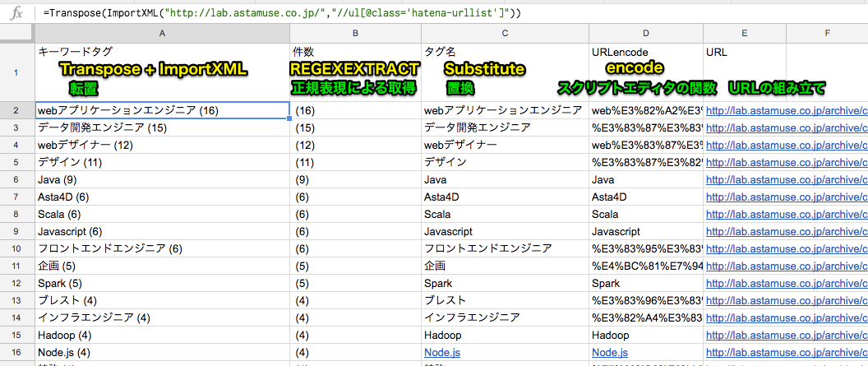Click the '(12)' count cell
The image size is (868, 366).
(355, 146)
